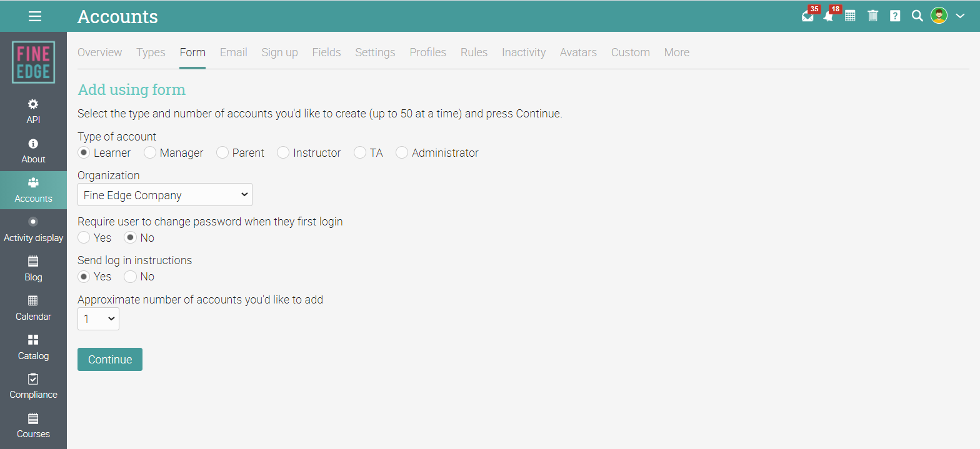Switch to the Avatars tab
Image resolution: width=980 pixels, height=449 pixels.
578,52
